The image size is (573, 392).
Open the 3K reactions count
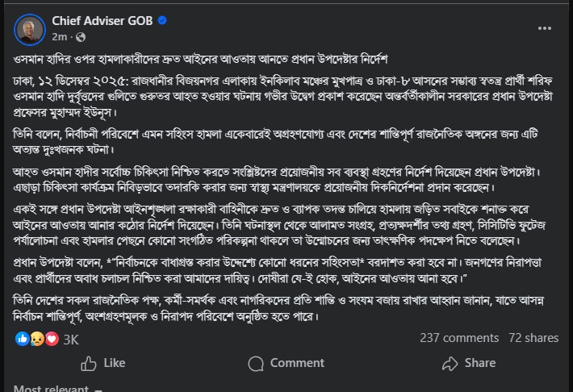click(x=71, y=339)
